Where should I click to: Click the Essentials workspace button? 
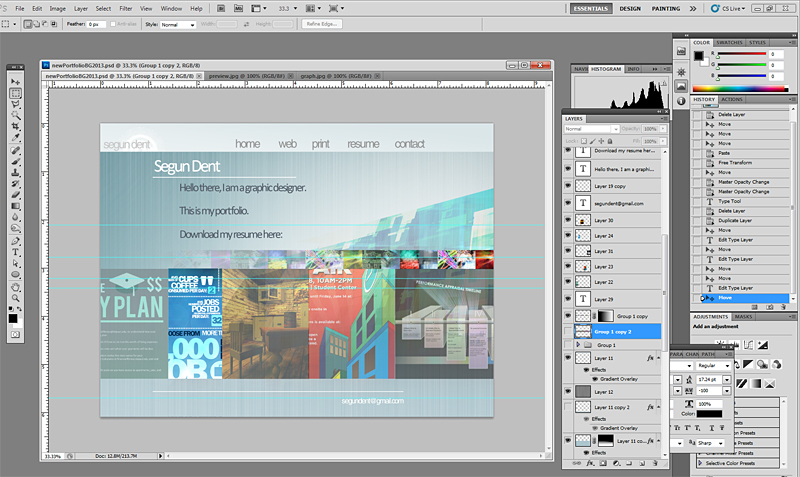(591, 9)
